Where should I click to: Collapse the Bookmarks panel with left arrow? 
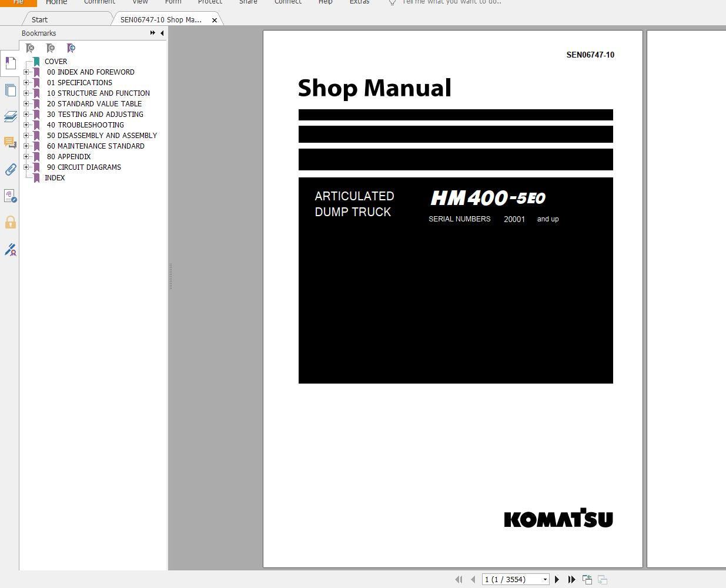[x=162, y=33]
